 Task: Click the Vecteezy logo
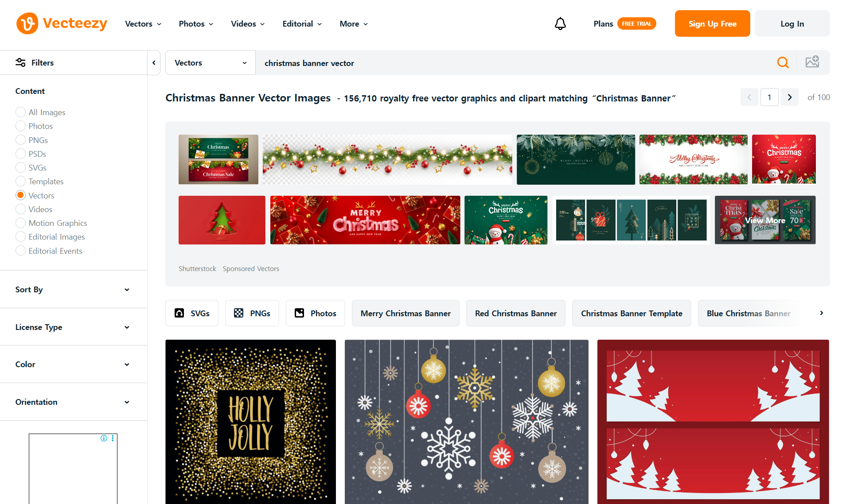click(62, 23)
